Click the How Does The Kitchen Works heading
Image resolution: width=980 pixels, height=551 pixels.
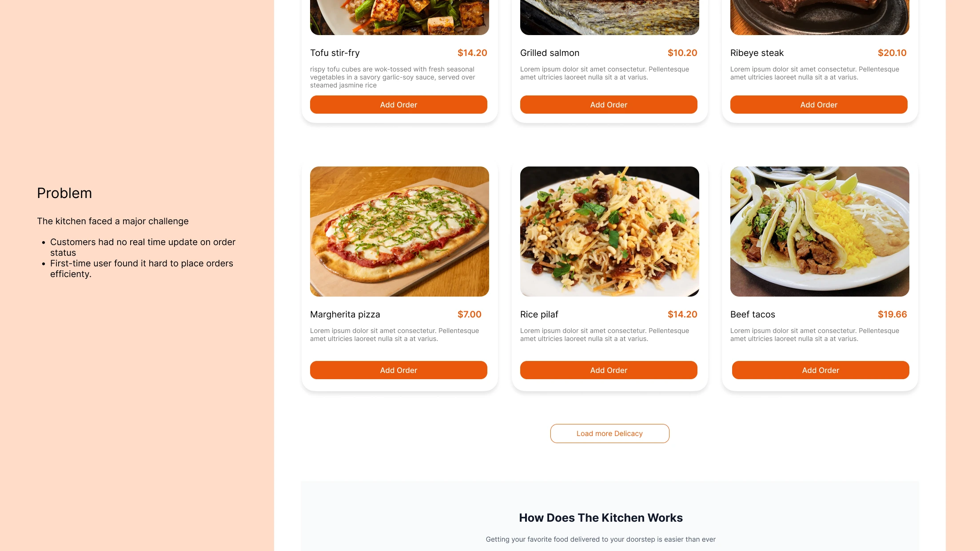click(601, 518)
